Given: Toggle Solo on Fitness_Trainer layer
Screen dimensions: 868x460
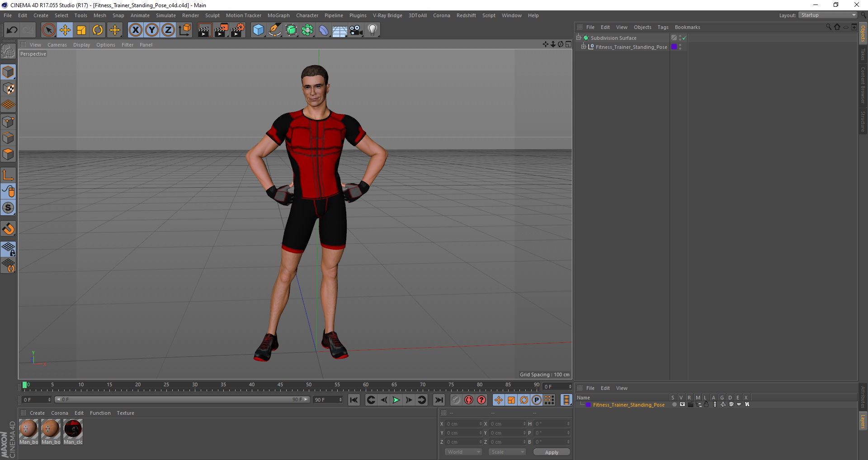Looking at the screenshot, I should 674,405.
